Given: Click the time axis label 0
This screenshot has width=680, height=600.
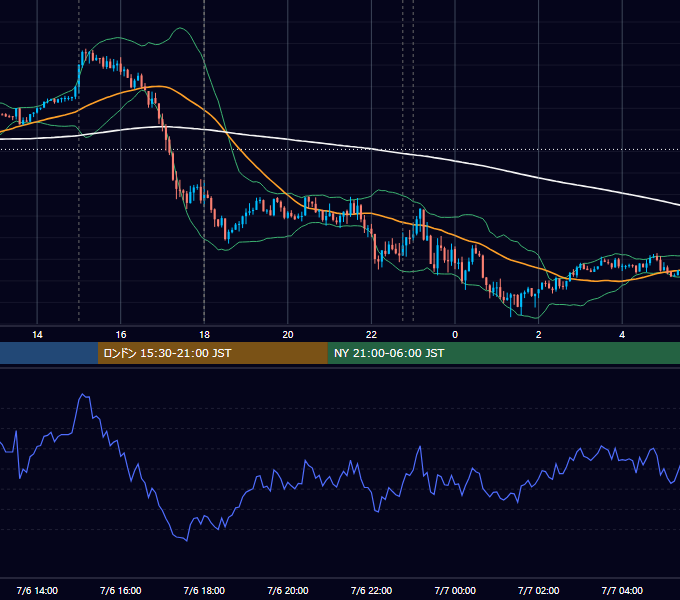Looking at the screenshot, I should pyautogui.click(x=455, y=335).
